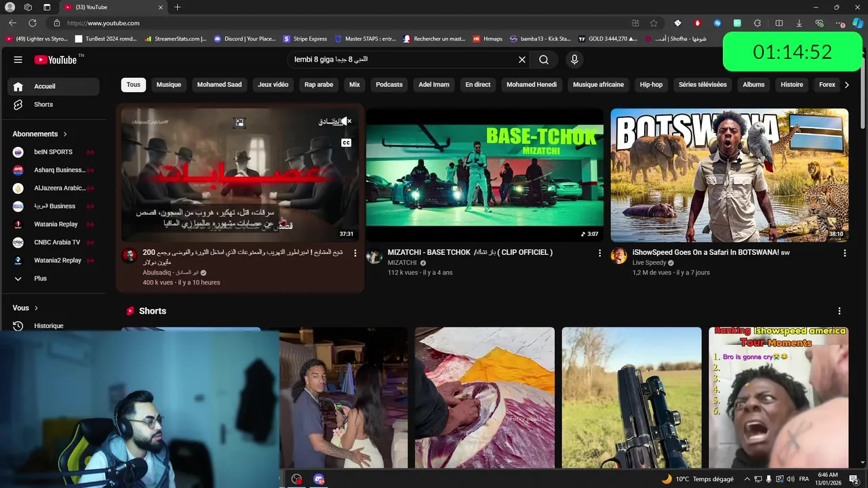Open Stripe Express bookmark
Viewport: 868px width, 488px height.
(x=305, y=39)
